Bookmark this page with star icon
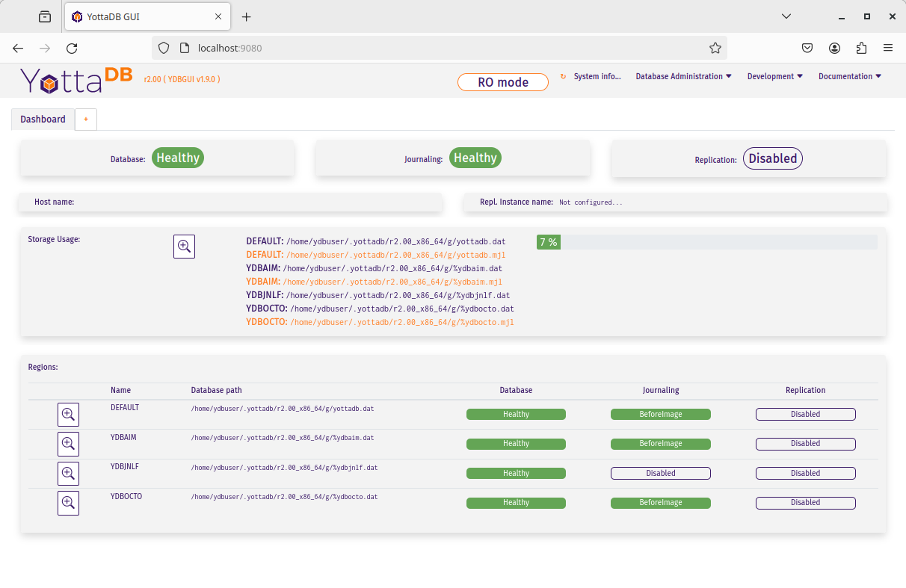 715,48
